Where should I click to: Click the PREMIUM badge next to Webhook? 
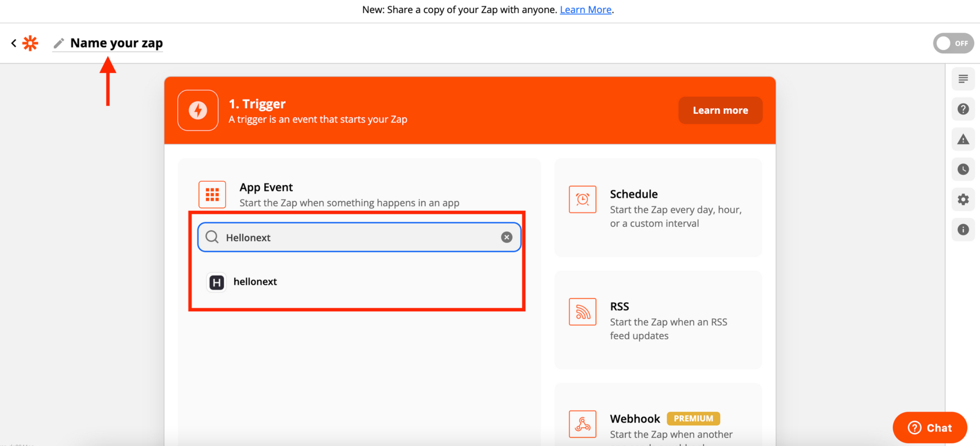(x=693, y=418)
